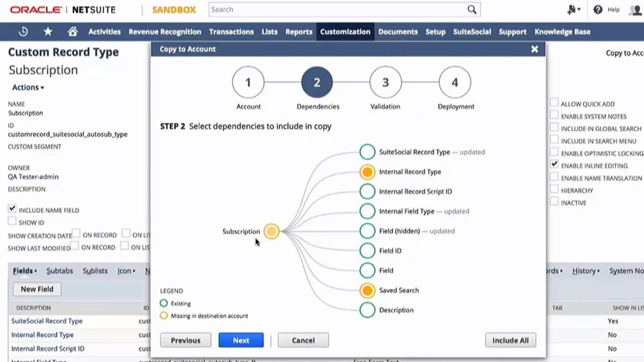Open the Setup menu
The image size is (644, 362).
pyautogui.click(x=435, y=32)
